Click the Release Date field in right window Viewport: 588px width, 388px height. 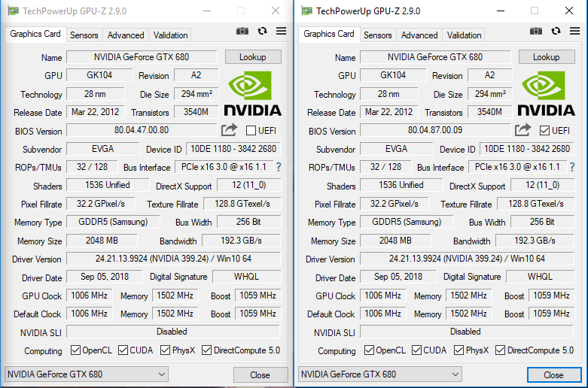389,112
